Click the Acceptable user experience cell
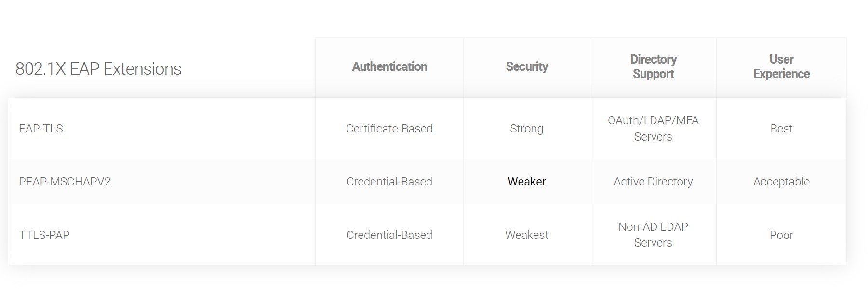 pyautogui.click(x=781, y=182)
